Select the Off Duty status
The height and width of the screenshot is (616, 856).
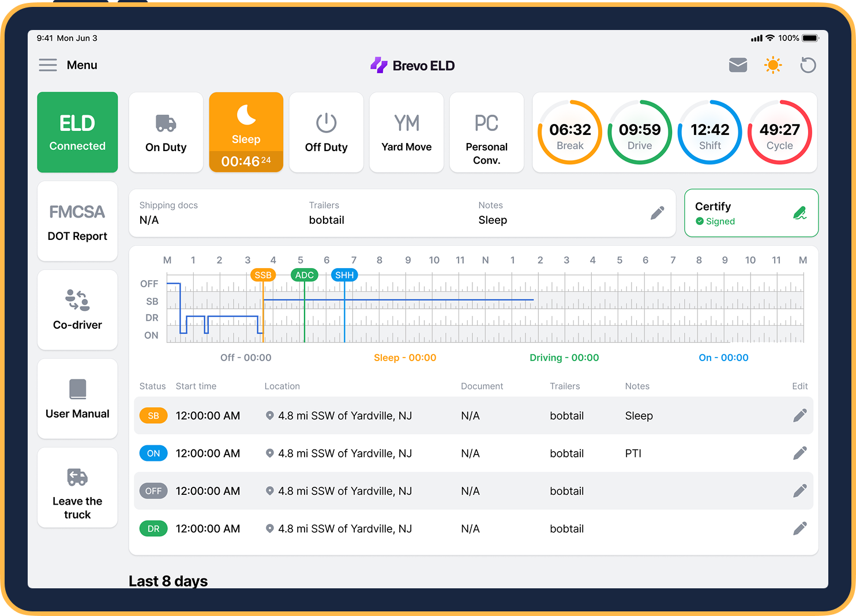point(326,133)
